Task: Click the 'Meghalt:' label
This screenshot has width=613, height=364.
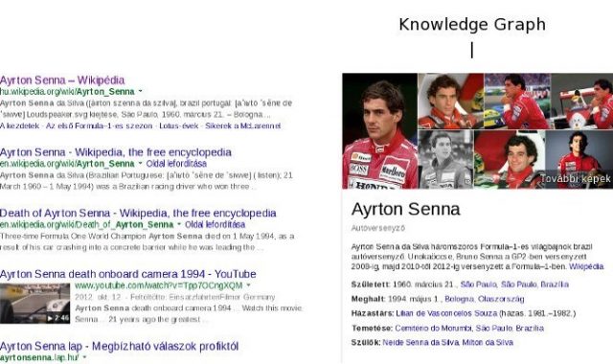Action: (x=368, y=299)
